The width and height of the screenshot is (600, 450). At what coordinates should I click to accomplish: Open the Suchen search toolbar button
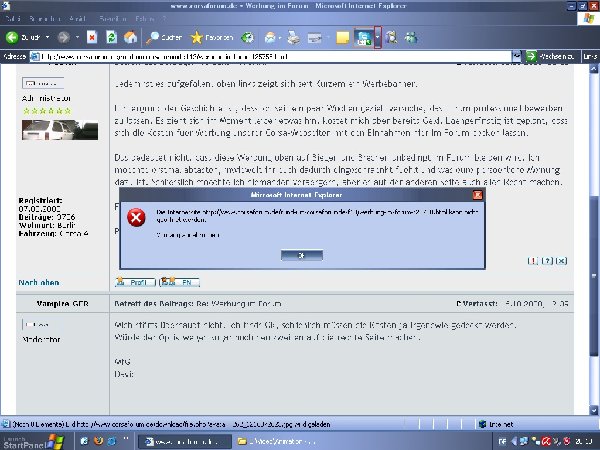[167, 37]
